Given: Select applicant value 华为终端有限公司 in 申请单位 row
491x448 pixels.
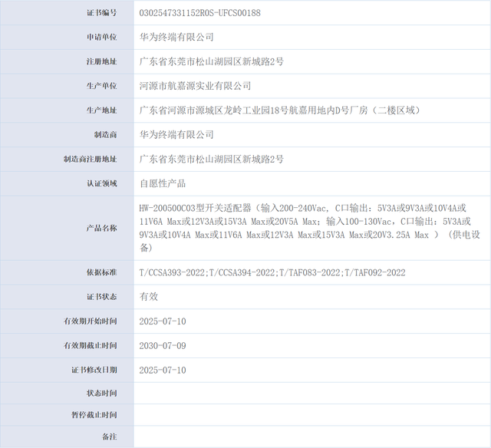Looking at the screenshot, I should coord(176,38).
